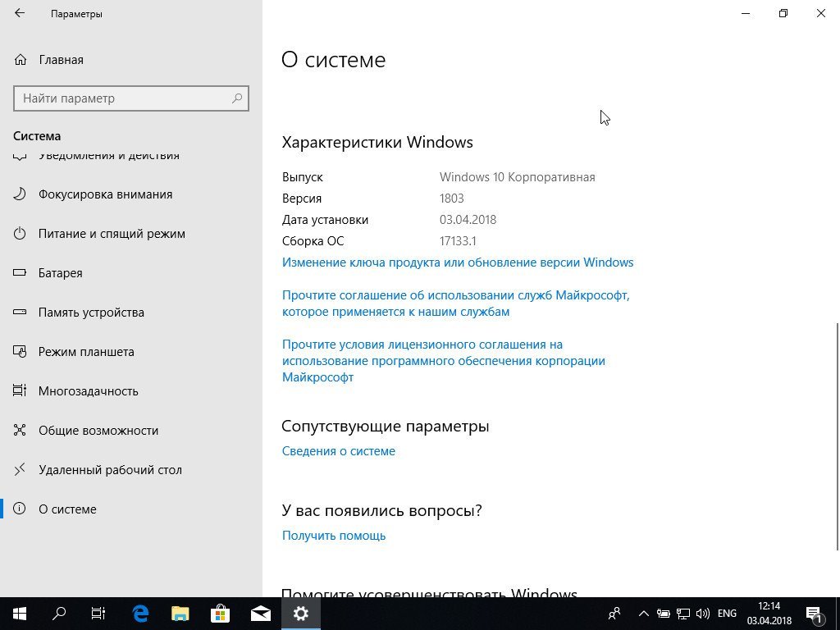Open the Microsoft services agreement link
This screenshot has height=630, width=840.
click(456, 304)
